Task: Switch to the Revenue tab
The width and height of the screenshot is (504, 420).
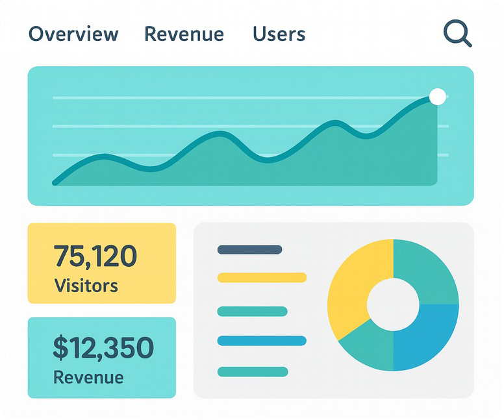Action: tap(184, 34)
